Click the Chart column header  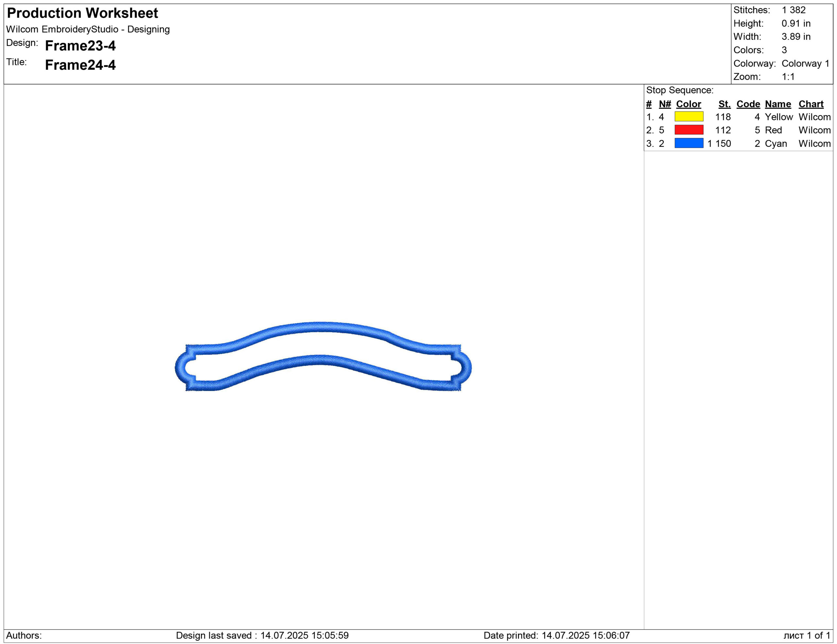click(x=811, y=104)
